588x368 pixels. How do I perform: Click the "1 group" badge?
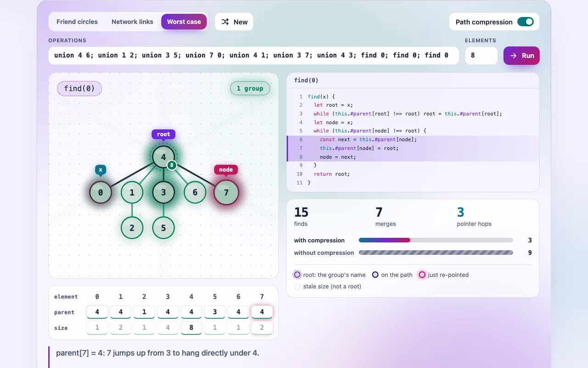(x=250, y=88)
